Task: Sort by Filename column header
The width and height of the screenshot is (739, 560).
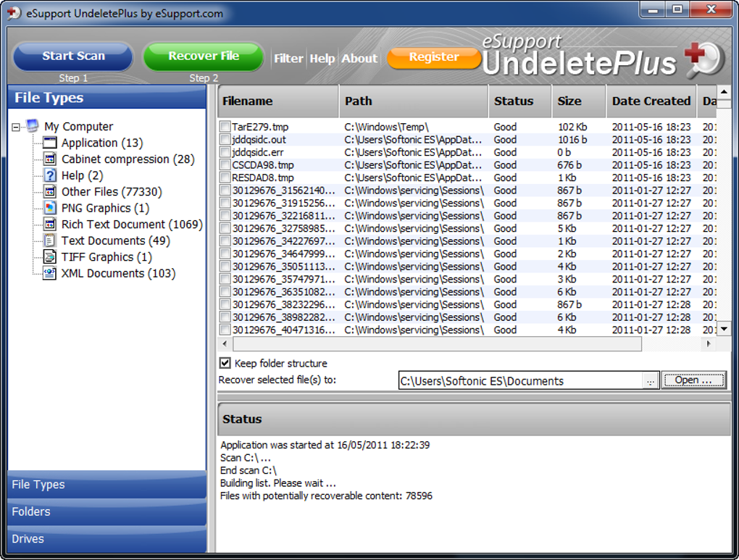Action: pos(278,101)
